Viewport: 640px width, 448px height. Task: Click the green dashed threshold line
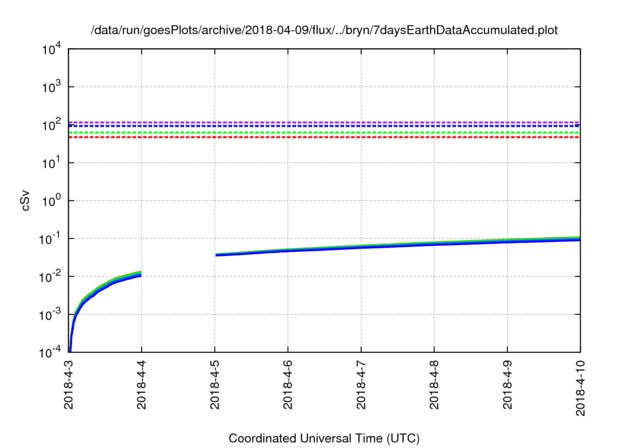coord(324,133)
